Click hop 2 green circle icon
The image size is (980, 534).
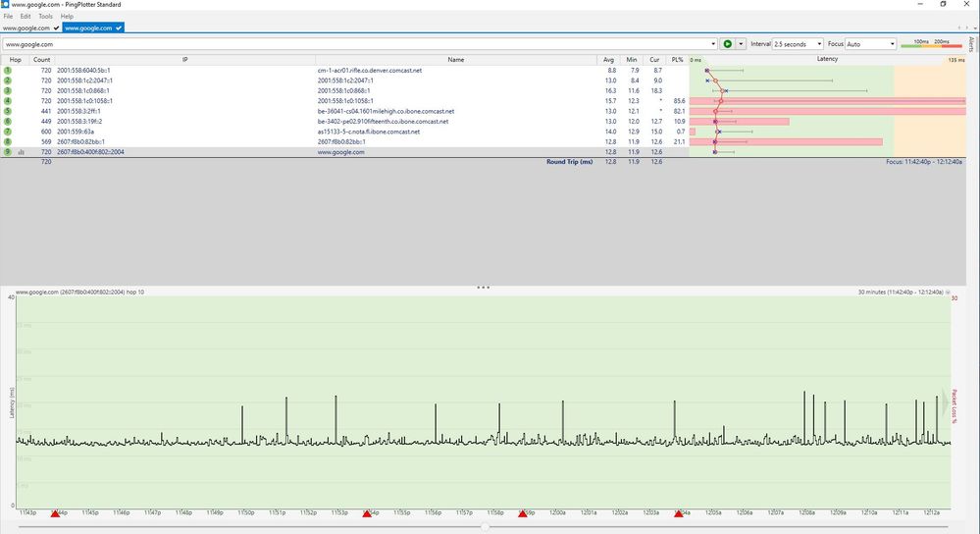(8, 80)
